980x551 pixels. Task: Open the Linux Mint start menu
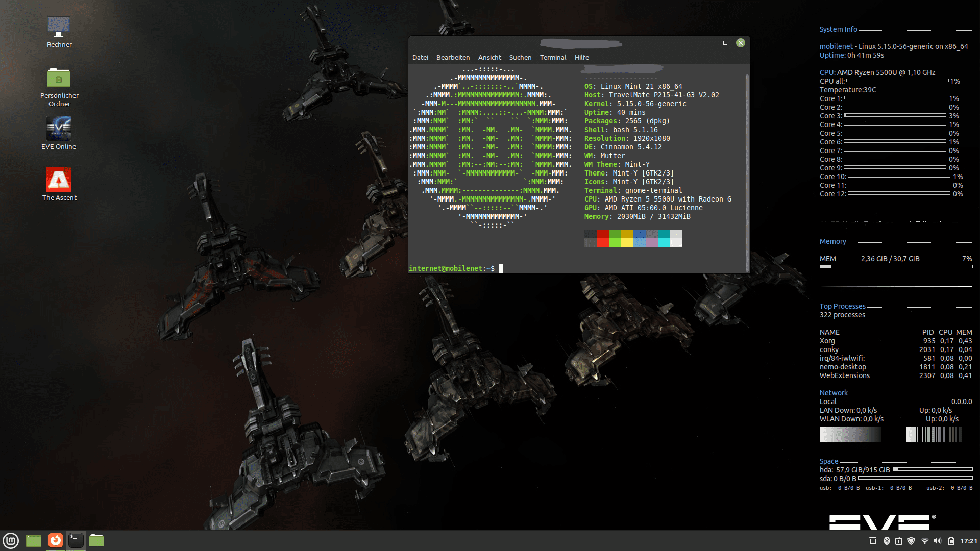pyautogui.click(x=11, y=540)
